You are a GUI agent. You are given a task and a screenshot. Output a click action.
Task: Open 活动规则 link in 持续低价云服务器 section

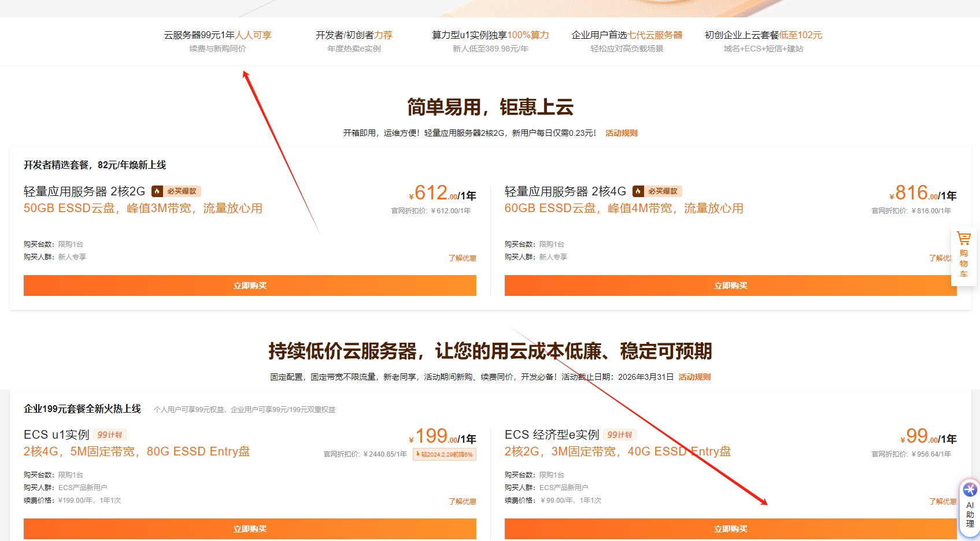coord(694,377)
